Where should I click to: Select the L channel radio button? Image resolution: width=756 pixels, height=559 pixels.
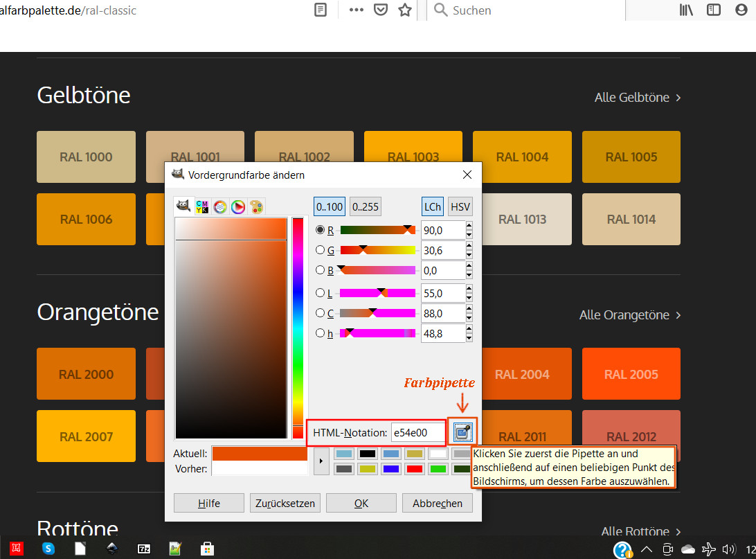pos(320,293)
